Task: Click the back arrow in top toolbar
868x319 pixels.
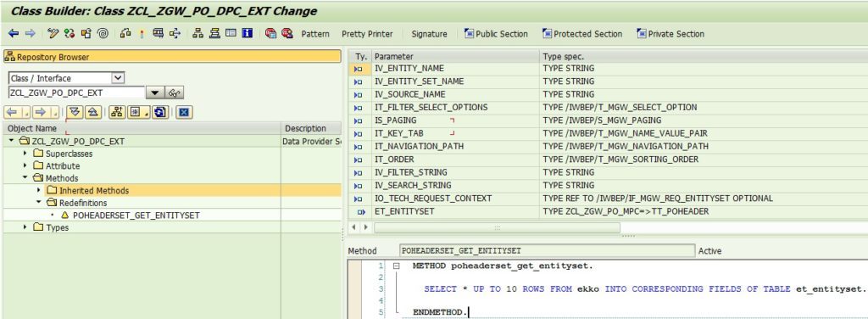Action: pyautogui.click(x=14, y=34)
